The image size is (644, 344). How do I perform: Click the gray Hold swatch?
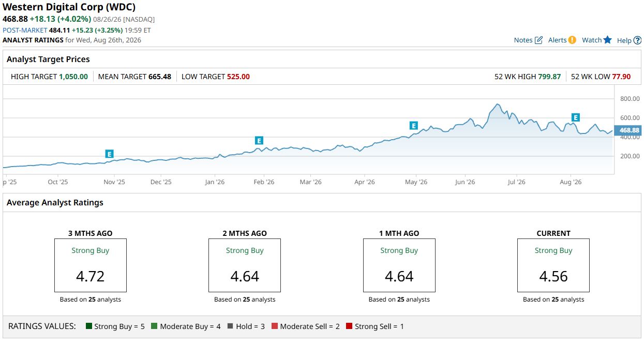pyautogui.click(x=230, y=326)
